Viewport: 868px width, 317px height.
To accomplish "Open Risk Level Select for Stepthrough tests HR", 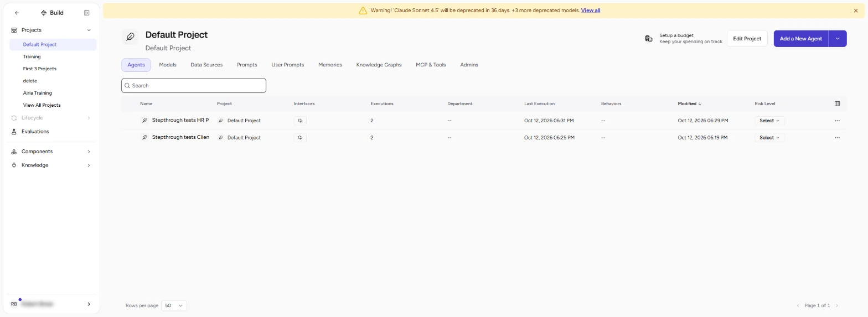I will coord(769,121).
